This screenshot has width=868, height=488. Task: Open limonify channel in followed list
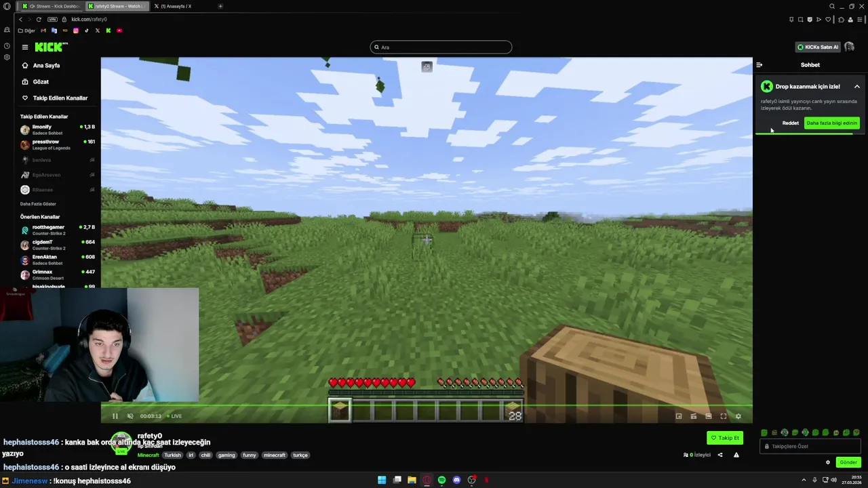point(58,129)
